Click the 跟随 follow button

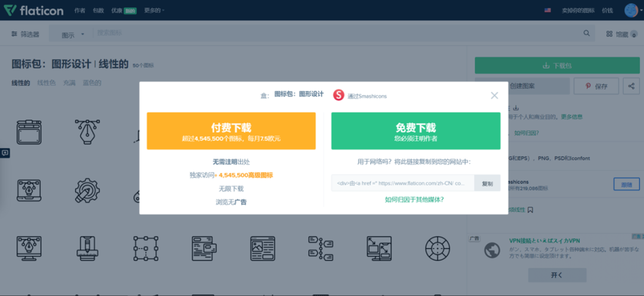click(x=626, y=184)
